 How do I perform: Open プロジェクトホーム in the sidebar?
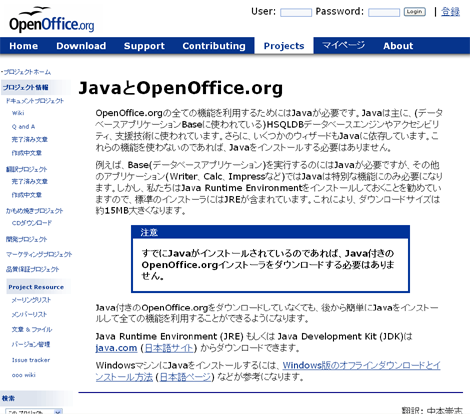pos(27,72)
